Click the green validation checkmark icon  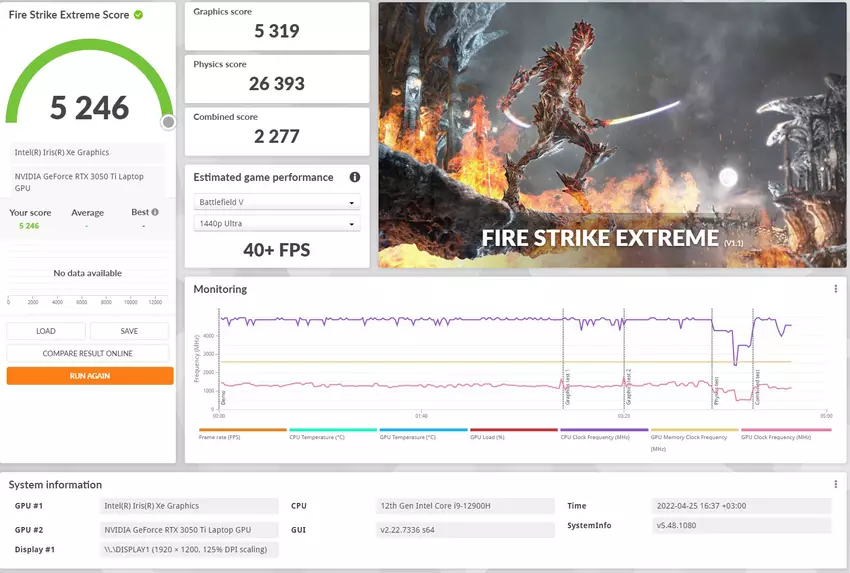pos(138,15)
